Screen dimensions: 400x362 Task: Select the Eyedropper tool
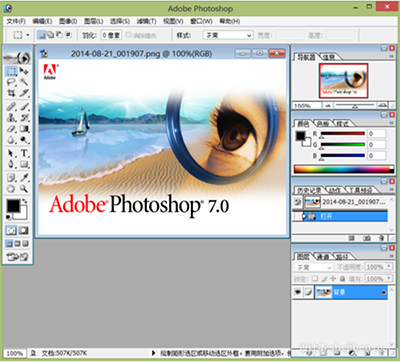[24, 178]
